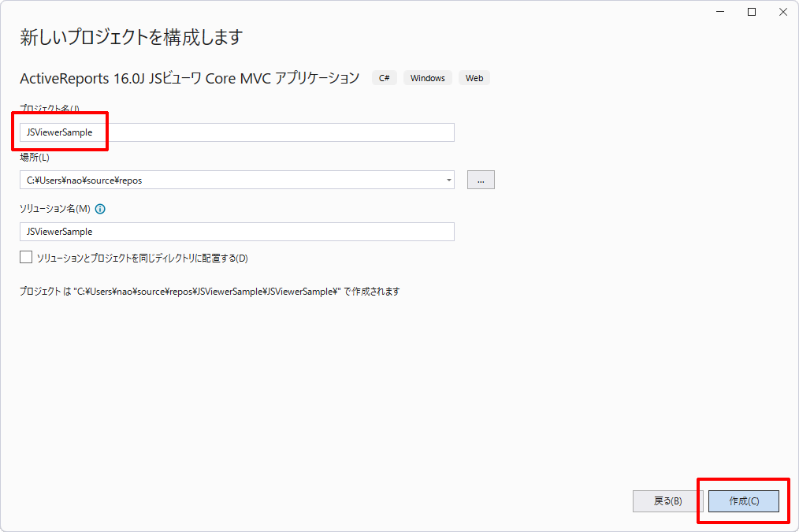Screen dimensions: 799x532
Task: Click the 場所(L) label
Action: coord(35,158)
